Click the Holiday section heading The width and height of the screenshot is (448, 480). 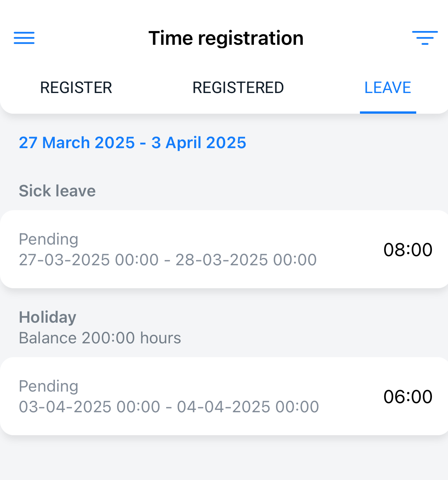click(x=47, y=317)
